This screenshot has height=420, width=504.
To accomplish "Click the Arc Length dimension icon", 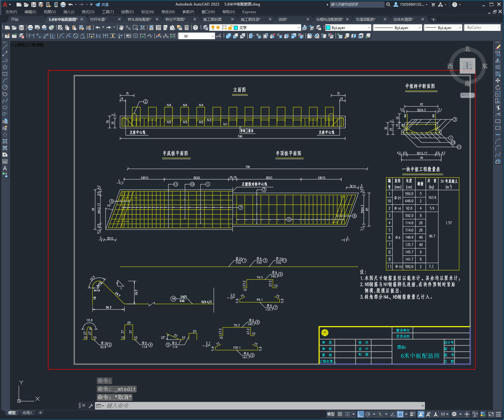I will click(x=46, y=36).
